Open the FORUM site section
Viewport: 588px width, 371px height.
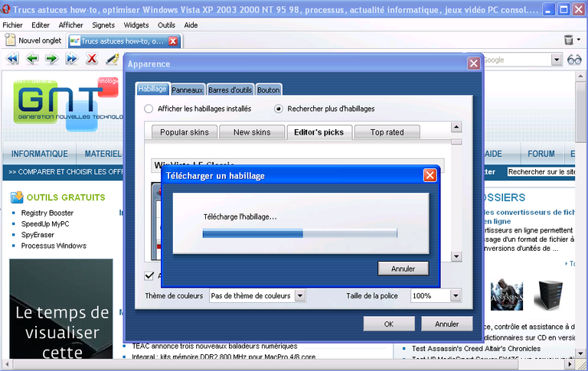point(541,154)
